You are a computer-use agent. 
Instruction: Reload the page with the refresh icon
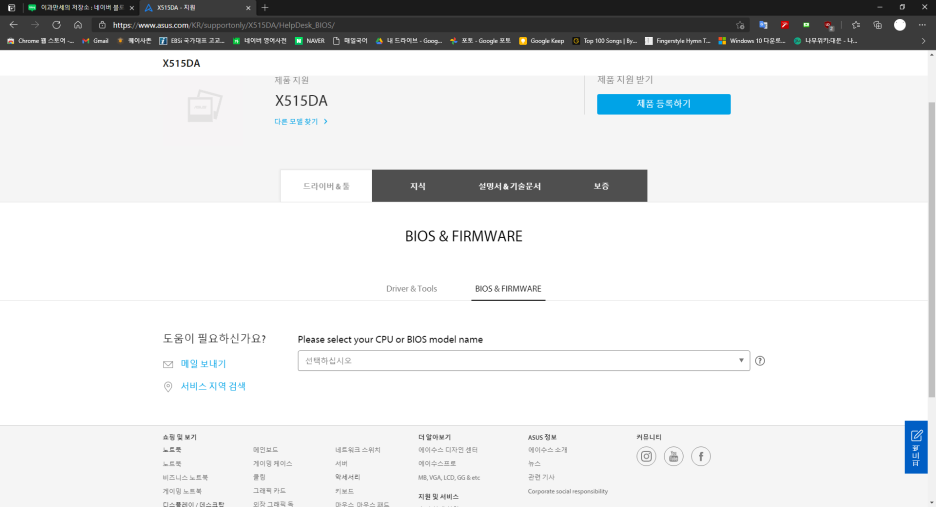(x=56, y=25)
